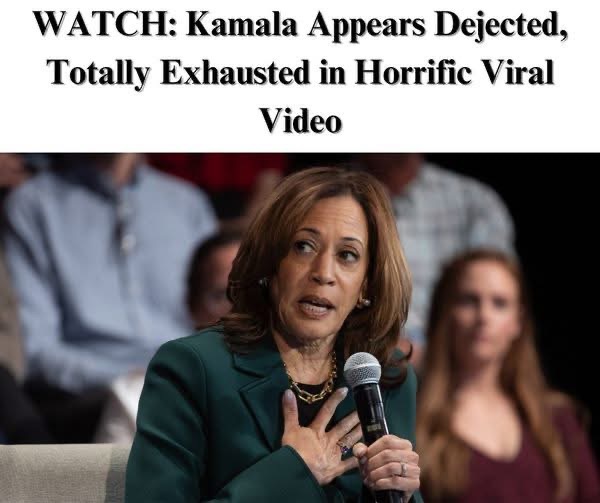
Task: Click the word "Dejected" in the headline
Action: click(x=500, y=27)
